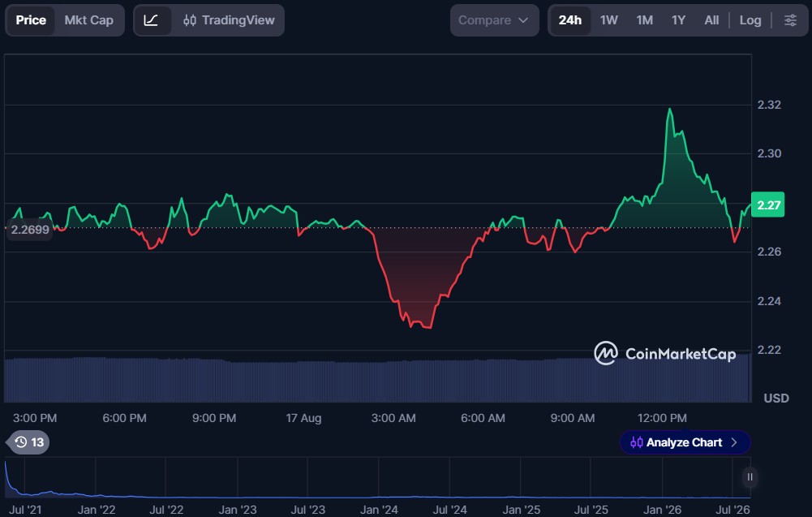This screenshot has width=812, height=517.
Task: Select the line chart icon
Action: pyautogui.click(x=151, y=20)
